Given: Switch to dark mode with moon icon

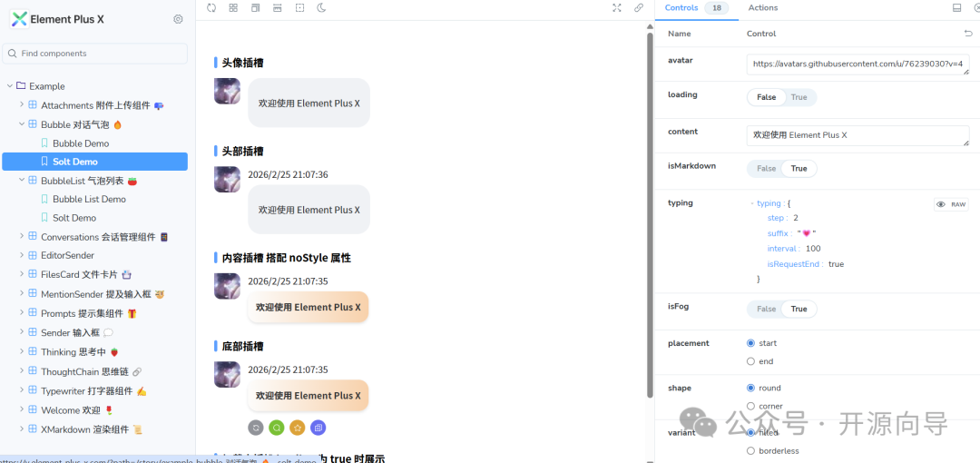Looking at the screenshot, I should click(x=321, y=7).
